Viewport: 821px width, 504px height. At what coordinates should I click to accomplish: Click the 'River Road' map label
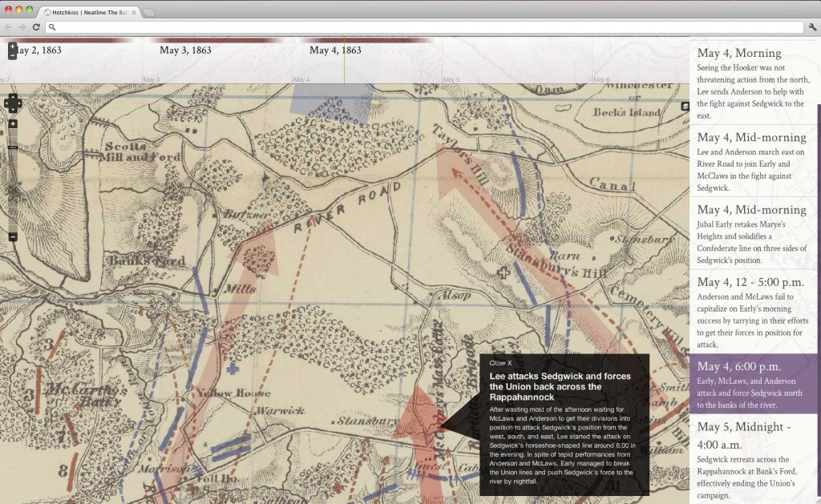(x=348, y=208)
